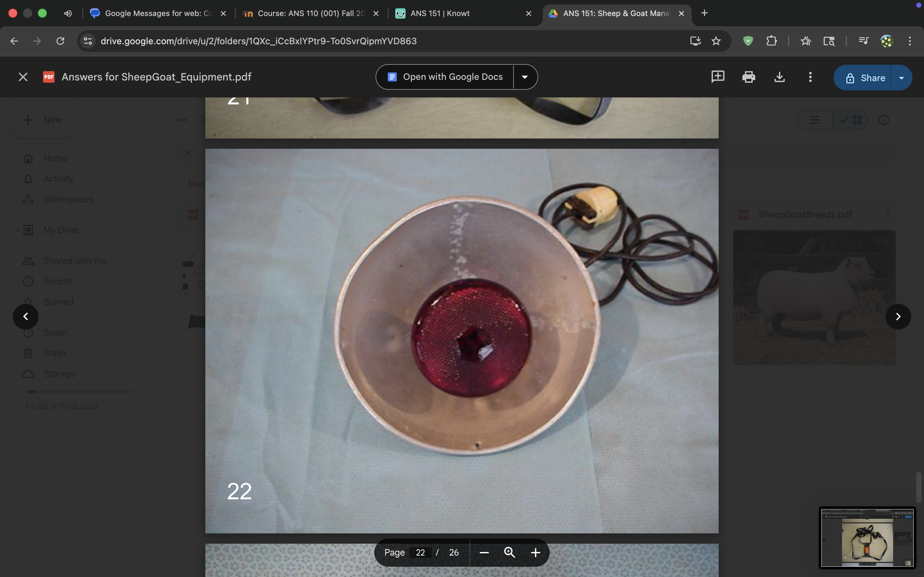Screen dimensions: 924x577
Task: Go to the previous file with left arrow
Action: [26, 316]
